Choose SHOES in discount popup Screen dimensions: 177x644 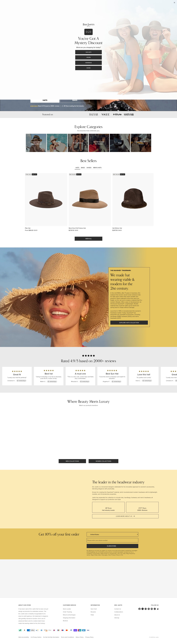(x=88, y=68)
